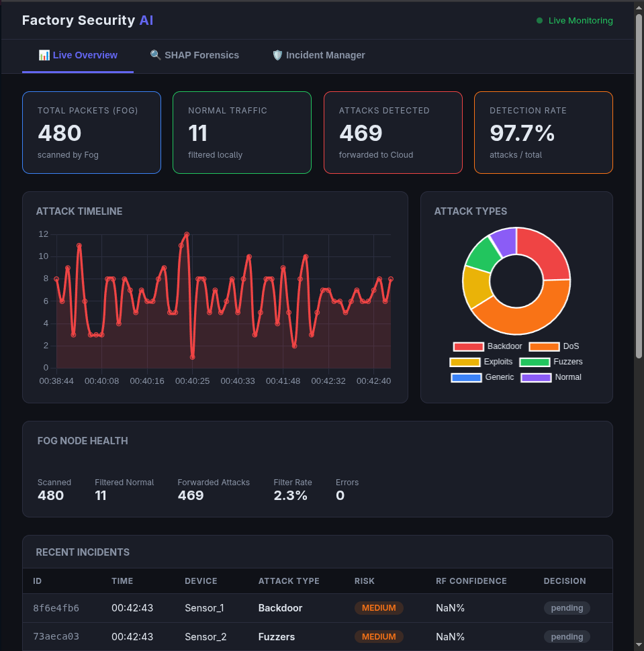Click the ATTACK TYPE column header

click(x=289, y=581)
